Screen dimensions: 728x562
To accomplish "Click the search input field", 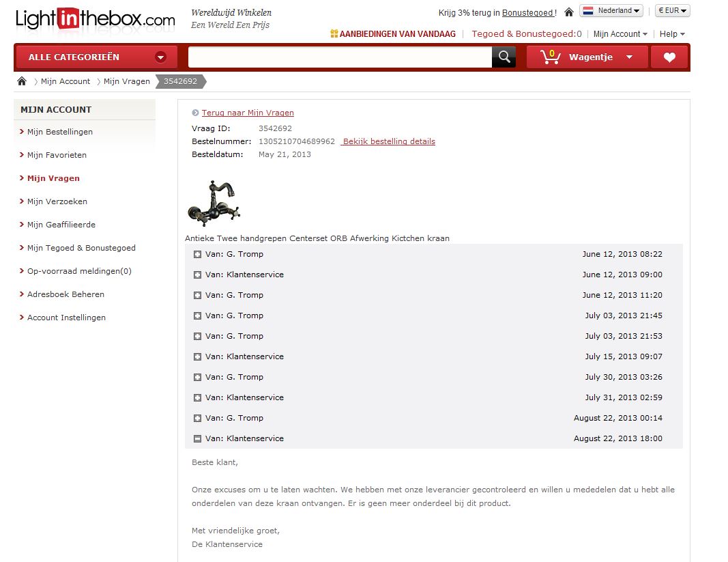I will (x=340, y=57).
